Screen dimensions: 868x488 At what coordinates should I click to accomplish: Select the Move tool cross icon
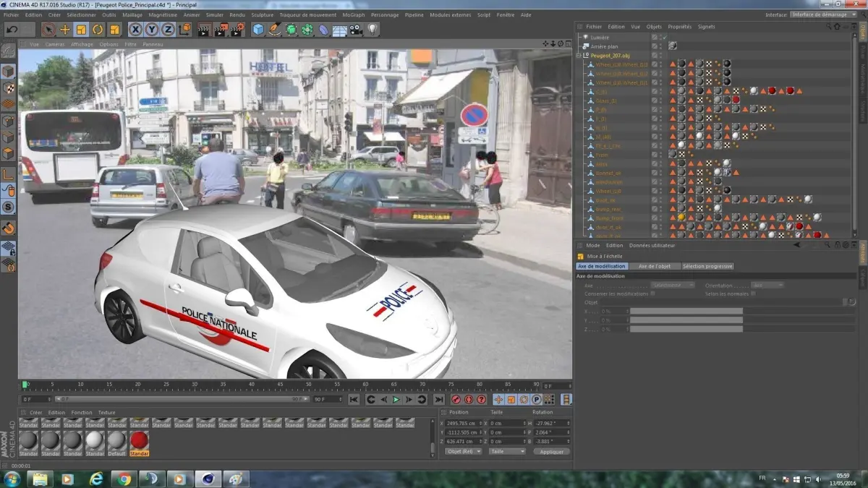tap(65, 30)
